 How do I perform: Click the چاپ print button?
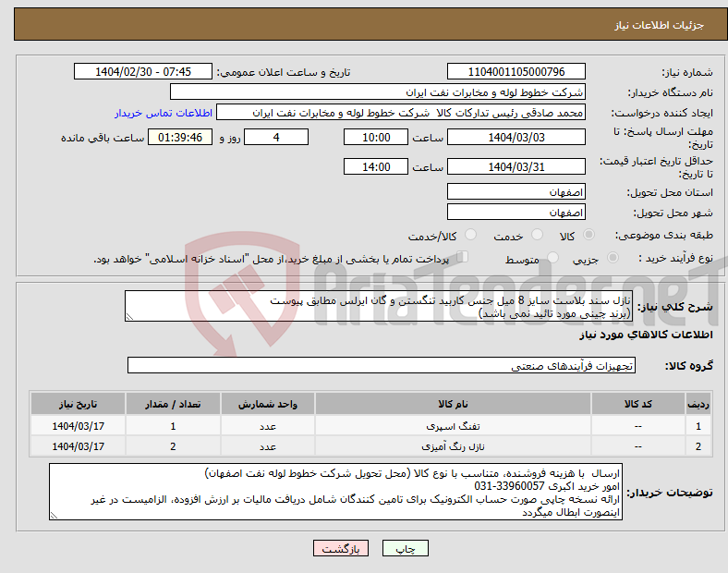coord(406,548)
